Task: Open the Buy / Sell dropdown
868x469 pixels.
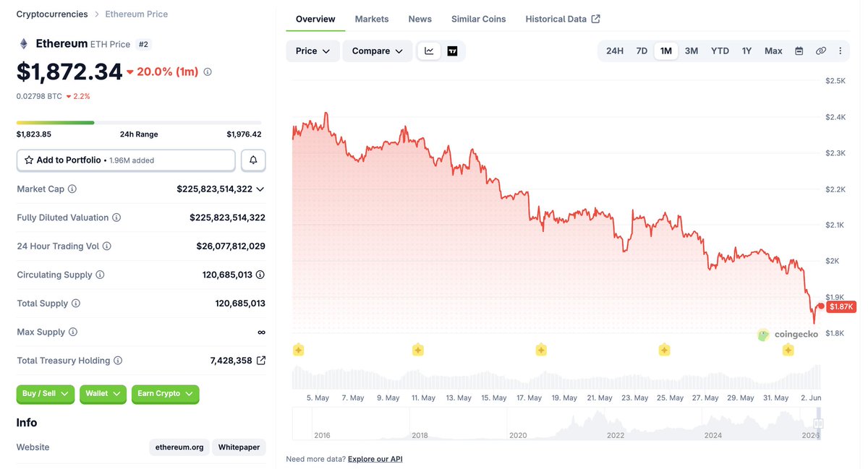Action: 46,394
